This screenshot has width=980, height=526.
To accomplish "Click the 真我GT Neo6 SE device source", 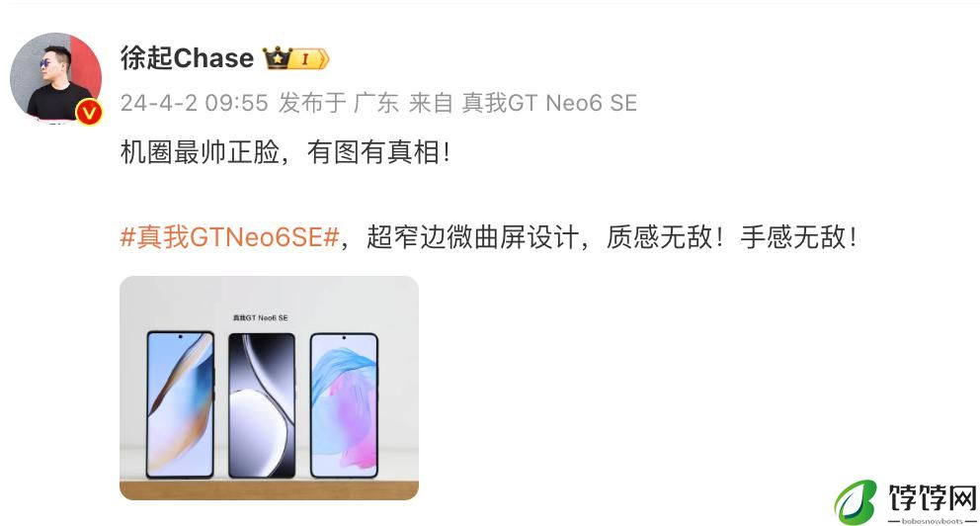I will (x=549, y=103).
